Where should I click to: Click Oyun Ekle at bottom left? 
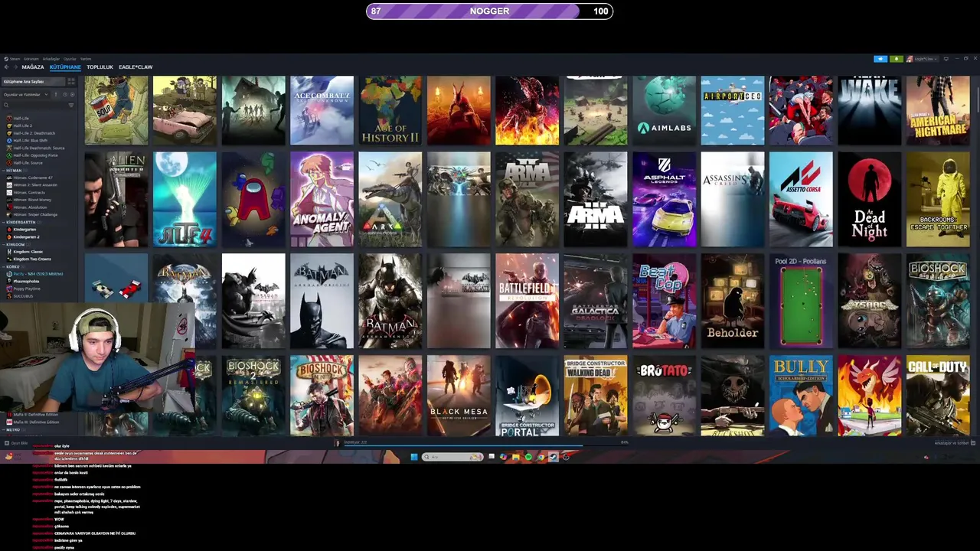15,442
